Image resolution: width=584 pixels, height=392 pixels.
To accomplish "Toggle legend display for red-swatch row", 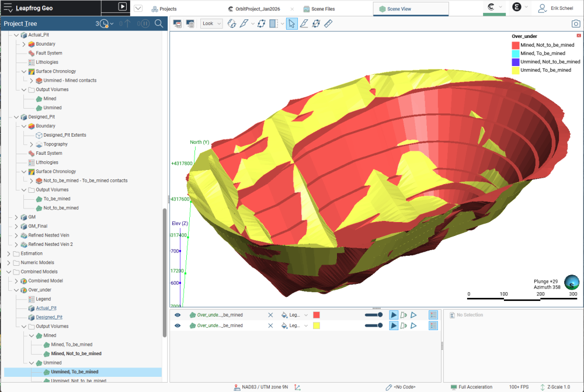I will (x=433, y=315).
